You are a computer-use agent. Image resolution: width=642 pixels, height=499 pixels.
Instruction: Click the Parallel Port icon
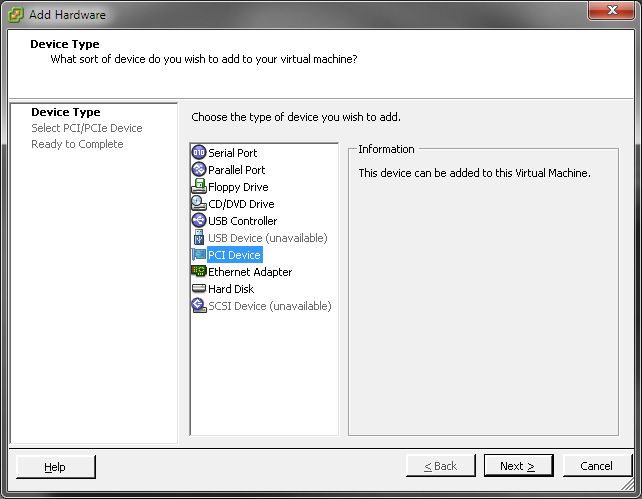tap(199, 169)
